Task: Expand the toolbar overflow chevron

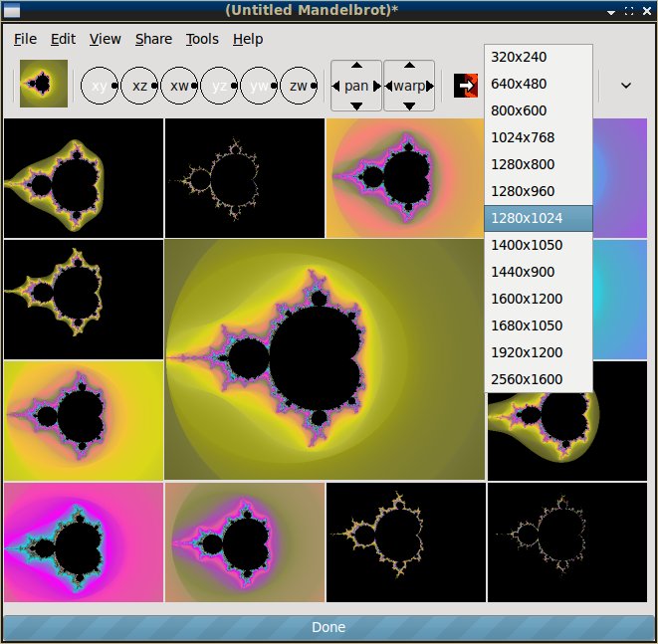Action: (x=626, y=86)
